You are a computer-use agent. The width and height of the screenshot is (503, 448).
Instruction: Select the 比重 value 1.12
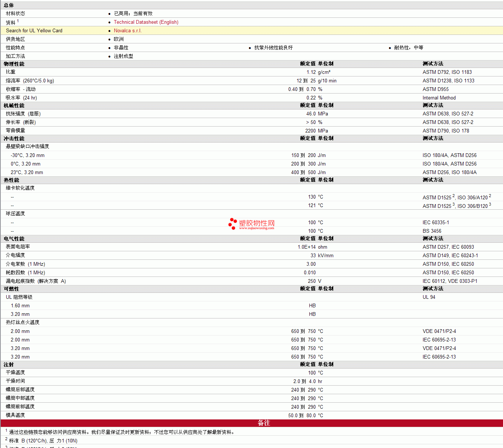click(x=311, y=72)
